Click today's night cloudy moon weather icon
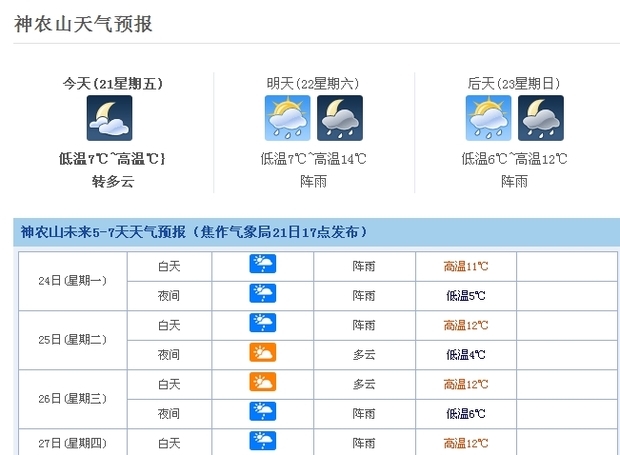620x455 pixels. 110,118
